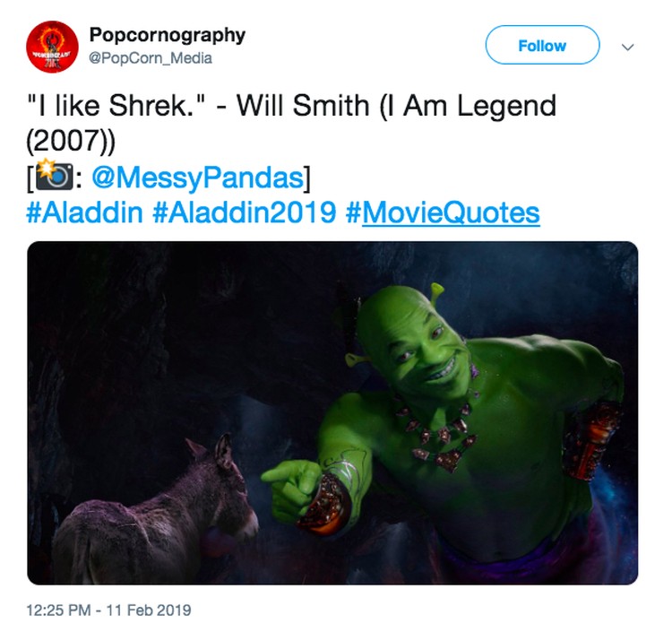Viewport: 672px width, 632px height.
Task: Click the "I Am Legend" text
Action: (x=473, y=106)
